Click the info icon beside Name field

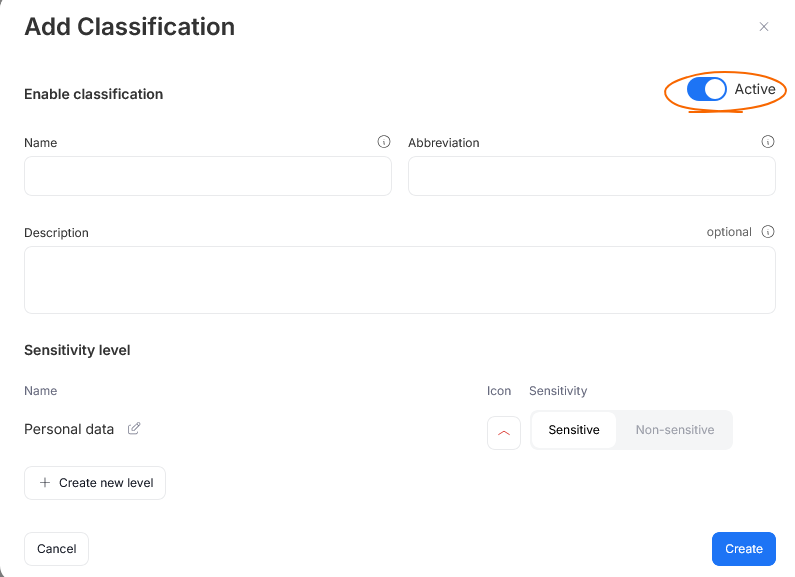coord(384,142)
